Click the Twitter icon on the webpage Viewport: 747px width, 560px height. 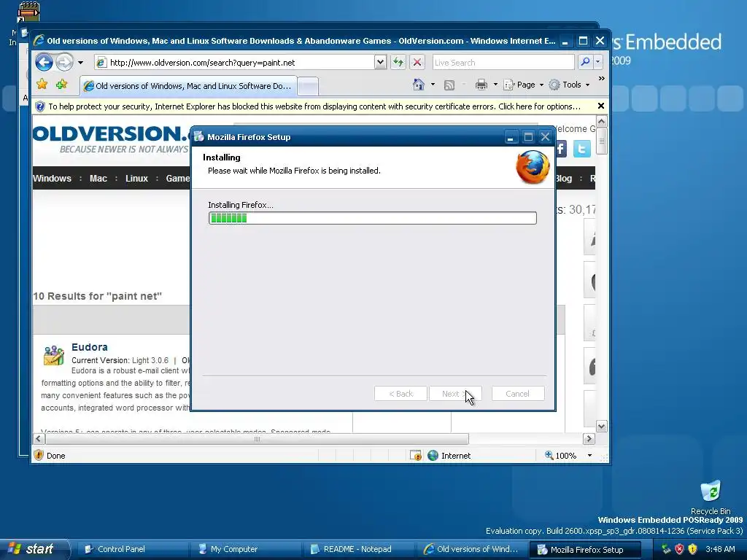pyautogui.click(x=581, y=149)
